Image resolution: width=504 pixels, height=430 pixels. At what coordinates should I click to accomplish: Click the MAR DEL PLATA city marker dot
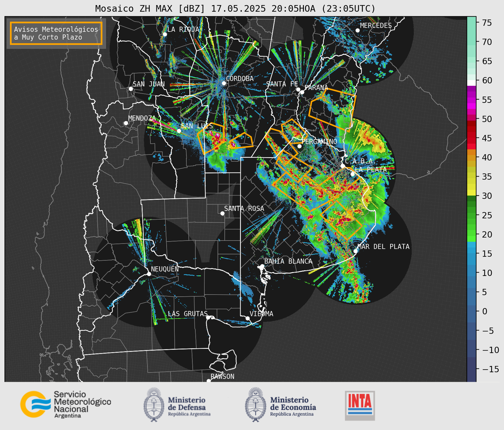point(356,251)
